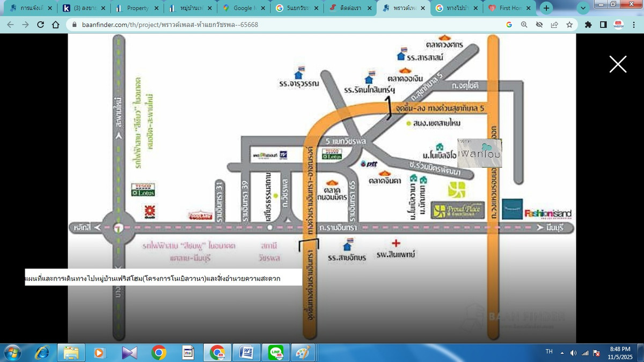The height and width of the screenshot is (362, 644).
Task: Bookmark this page with the star icon
Action: tap(569, 25)
